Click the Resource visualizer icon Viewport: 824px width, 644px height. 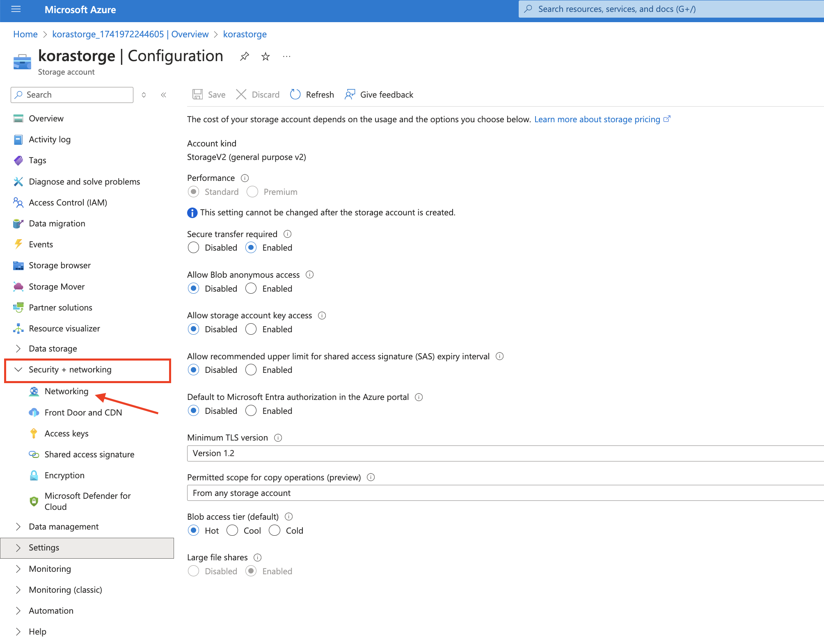(x=18, y=328)
